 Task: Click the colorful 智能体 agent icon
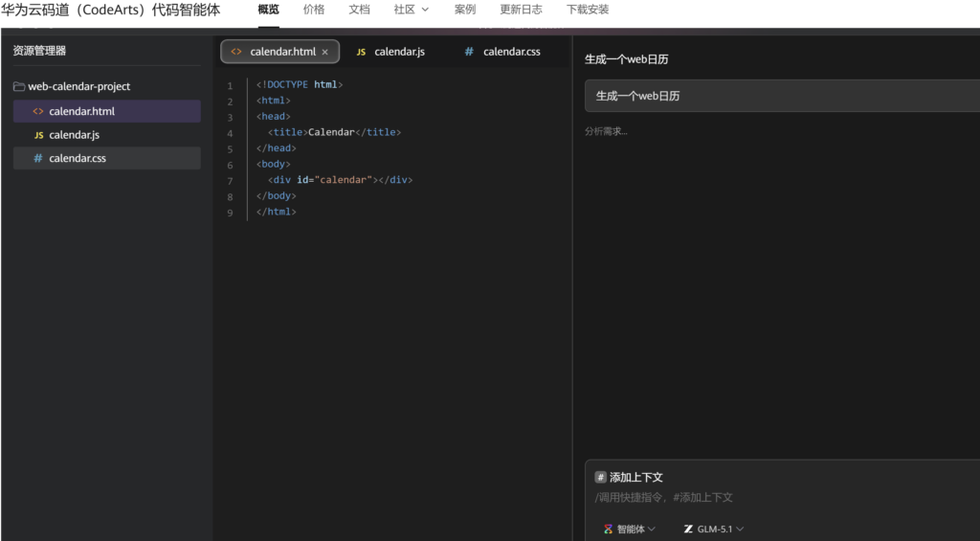coord(608,530)
